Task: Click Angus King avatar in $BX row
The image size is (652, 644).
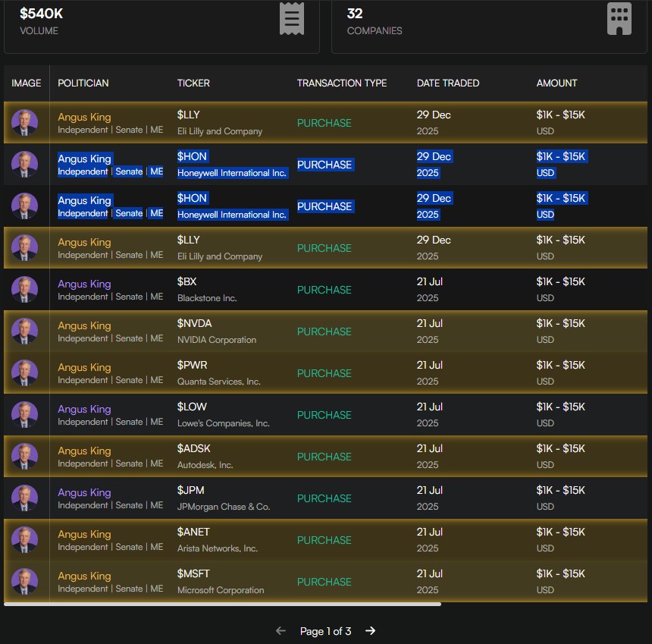Action: 24,289
